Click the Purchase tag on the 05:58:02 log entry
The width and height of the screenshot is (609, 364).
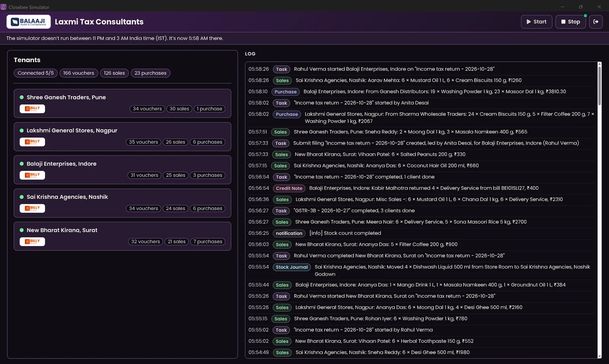click(x=287, y=114)
